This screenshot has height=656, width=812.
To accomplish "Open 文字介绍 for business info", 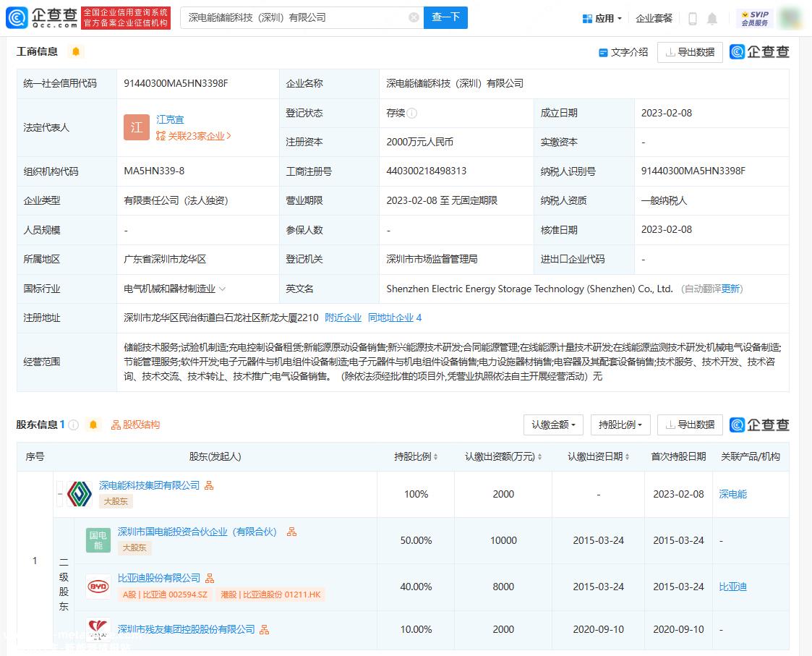I will (x=623, y=52).
